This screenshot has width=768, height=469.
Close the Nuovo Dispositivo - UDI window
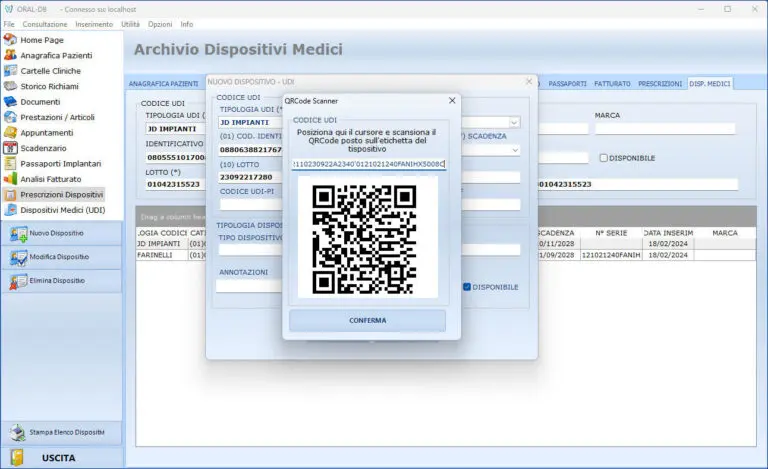click(x=528, y=81)
